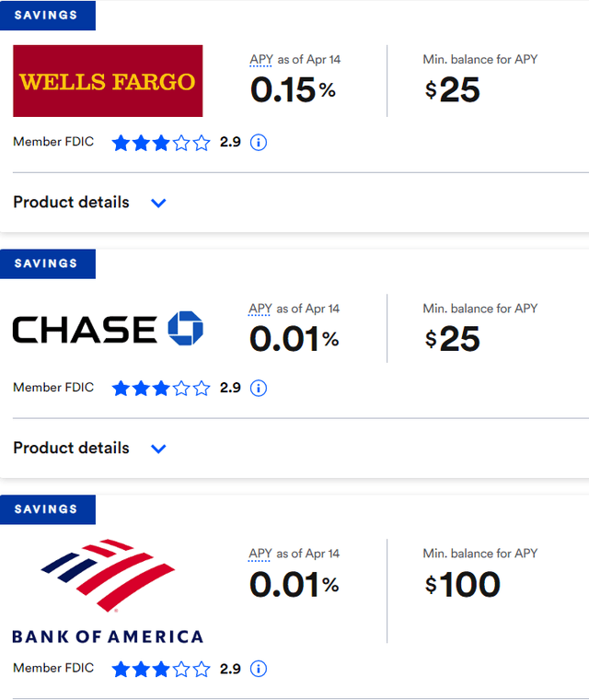Click the Chase logo
Viewport: 589px width, 700px height.
(108, 329)
